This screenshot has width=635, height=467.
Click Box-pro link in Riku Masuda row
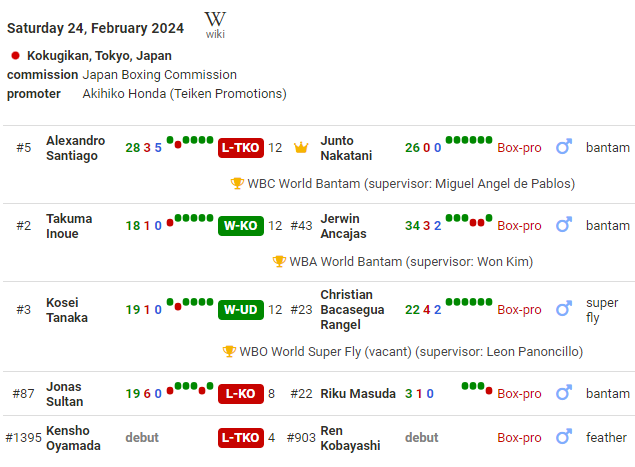tap(519, 394)
